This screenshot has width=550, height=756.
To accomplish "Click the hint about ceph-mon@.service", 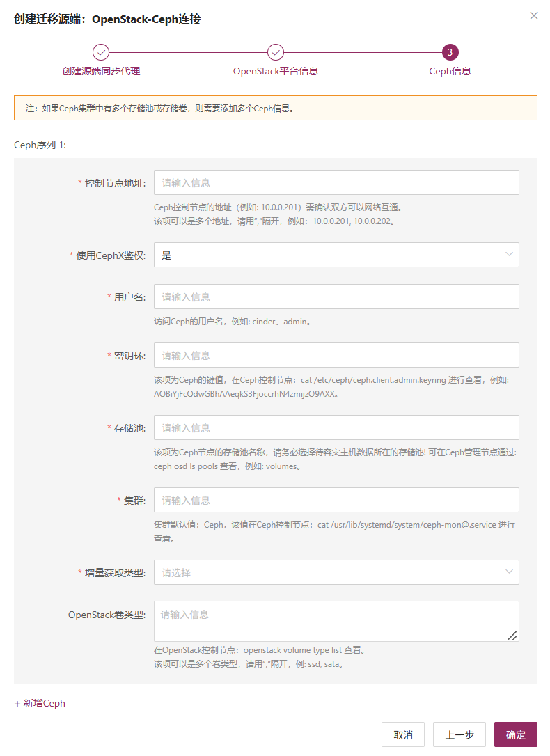I will point(335,531).
